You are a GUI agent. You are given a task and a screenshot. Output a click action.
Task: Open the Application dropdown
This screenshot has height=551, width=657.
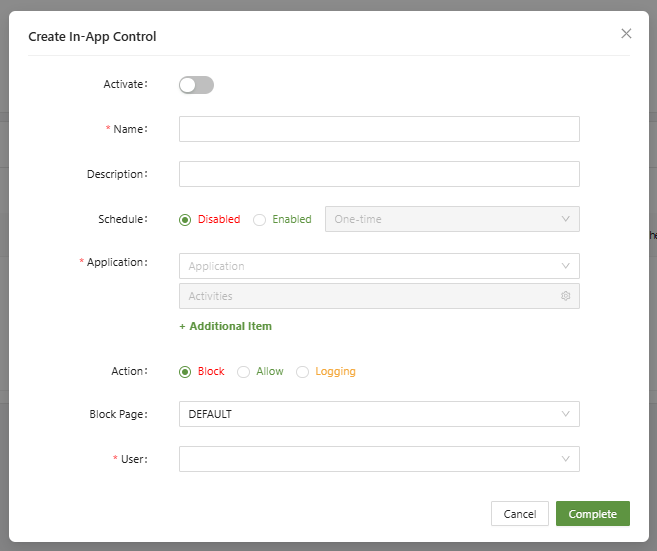(x=379, y=266)
